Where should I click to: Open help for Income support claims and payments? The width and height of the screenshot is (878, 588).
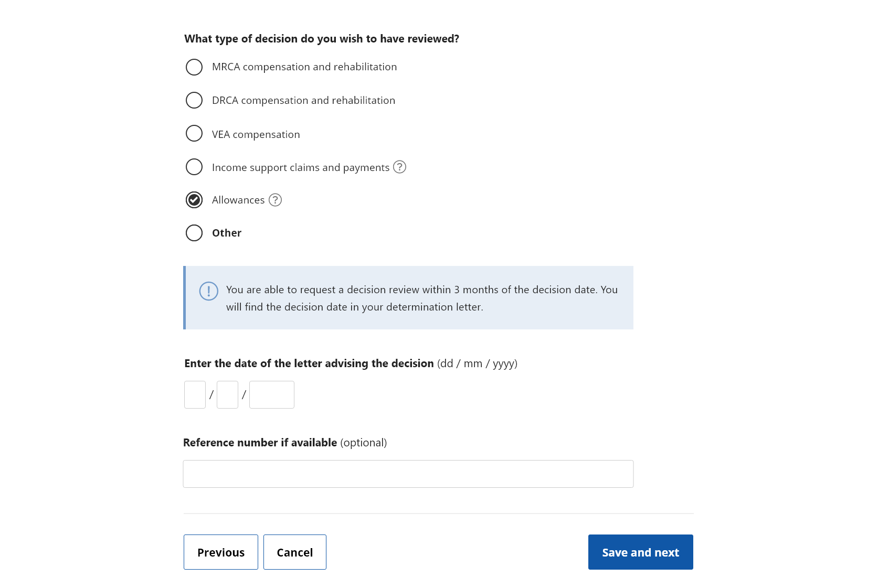(x=399, y=167)
